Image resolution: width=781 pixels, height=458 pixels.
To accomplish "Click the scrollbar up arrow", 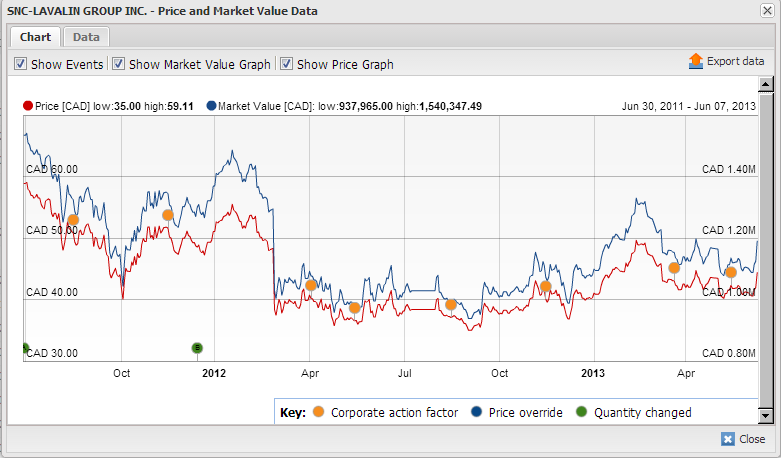I will (x=766, y=86).
